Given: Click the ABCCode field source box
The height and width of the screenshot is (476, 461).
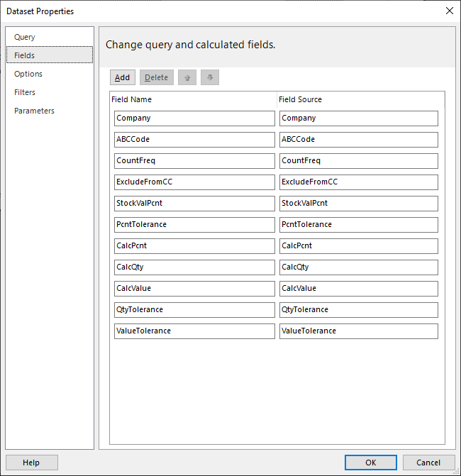Looking at the screenshot, I should pyautogui.click(x=358, y=140).
